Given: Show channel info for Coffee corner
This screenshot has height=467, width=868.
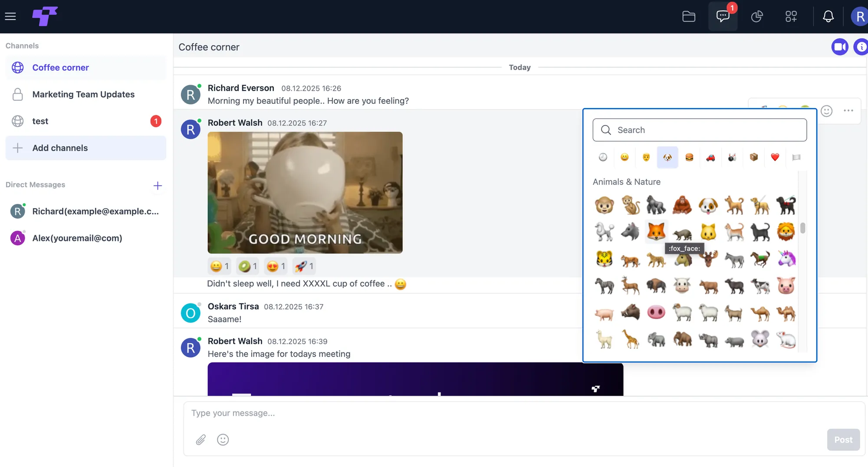Looking at the screenshot, I should click(861, 47).
